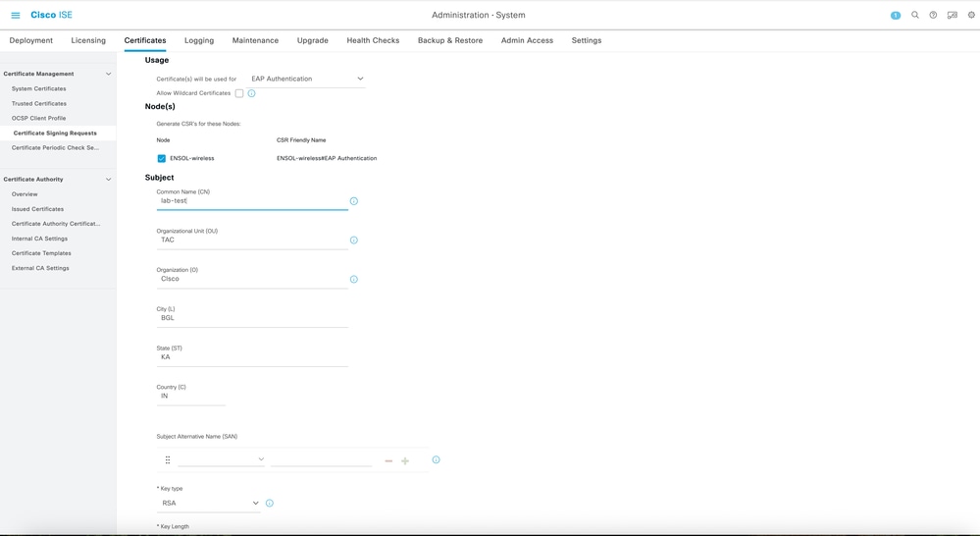Click the State field with KA
The image size is (980, 536).
click(x=252, y=357)
